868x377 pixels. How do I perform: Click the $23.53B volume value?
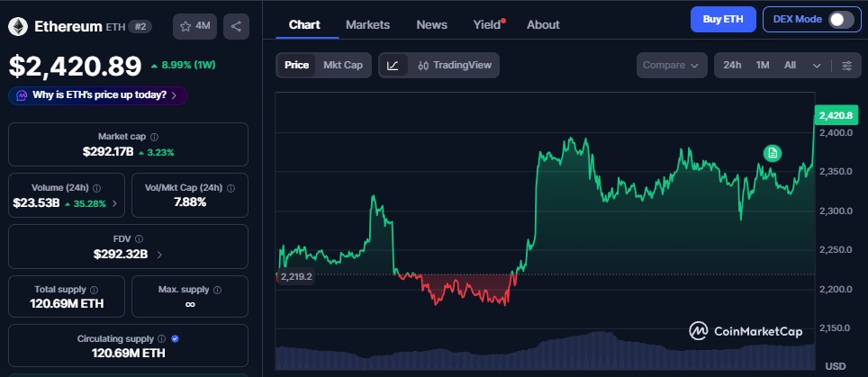pos(36,203)
